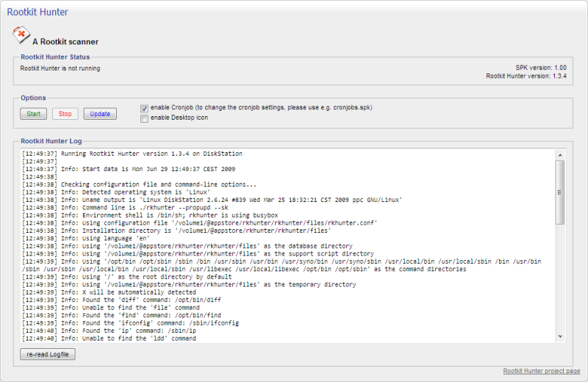The image size is (588, 382).
Task: Tick the enable Desktop icon checkbox
Action: 144,118
